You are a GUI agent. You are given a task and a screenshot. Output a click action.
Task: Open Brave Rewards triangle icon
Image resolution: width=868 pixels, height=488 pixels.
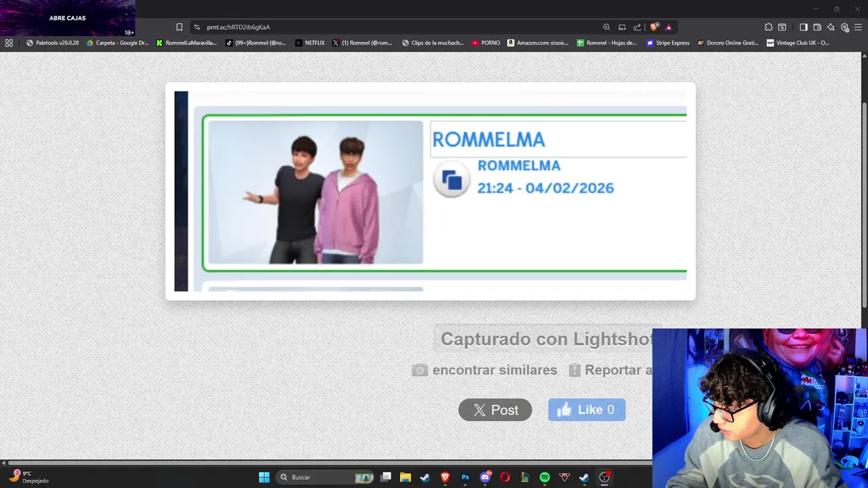click(669, 27)
